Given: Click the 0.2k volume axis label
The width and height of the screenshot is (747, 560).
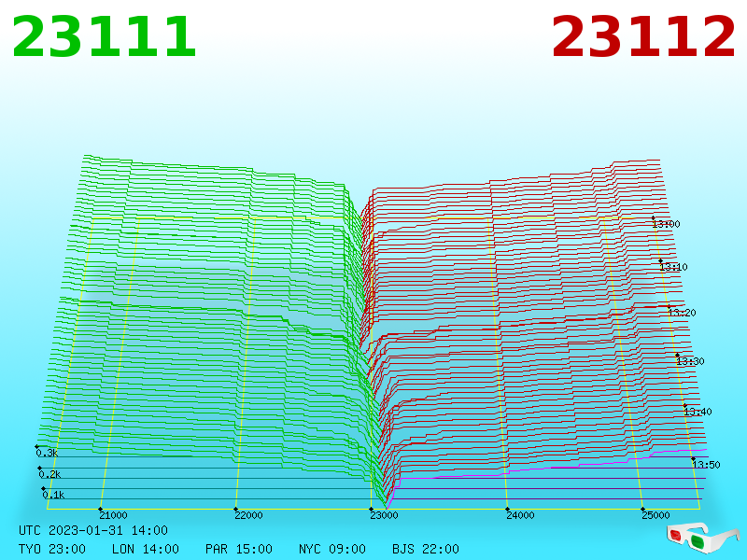Looking at the screenshot, I should 50,474.
